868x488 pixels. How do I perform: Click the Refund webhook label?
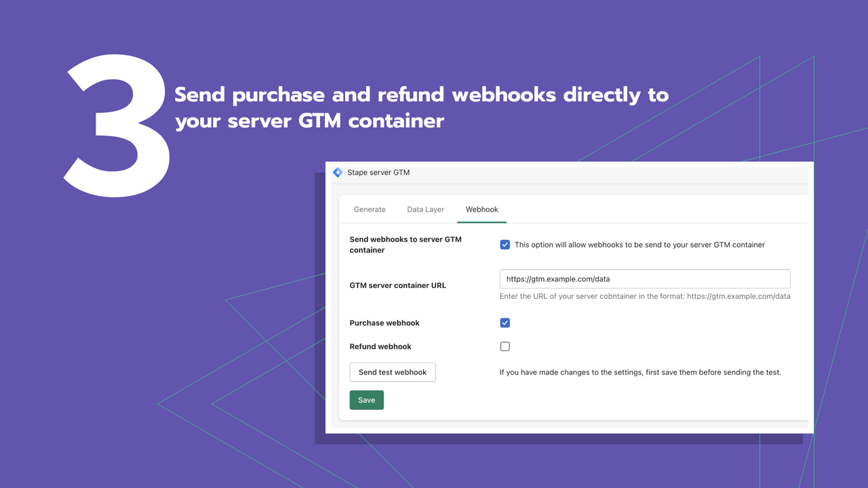tap(380, 346)
